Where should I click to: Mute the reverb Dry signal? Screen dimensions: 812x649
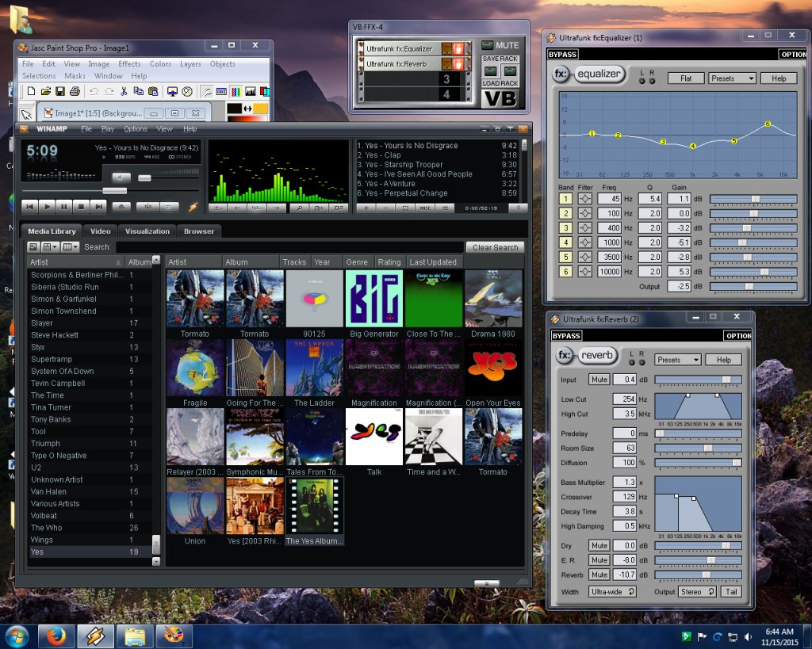(599, 545)
